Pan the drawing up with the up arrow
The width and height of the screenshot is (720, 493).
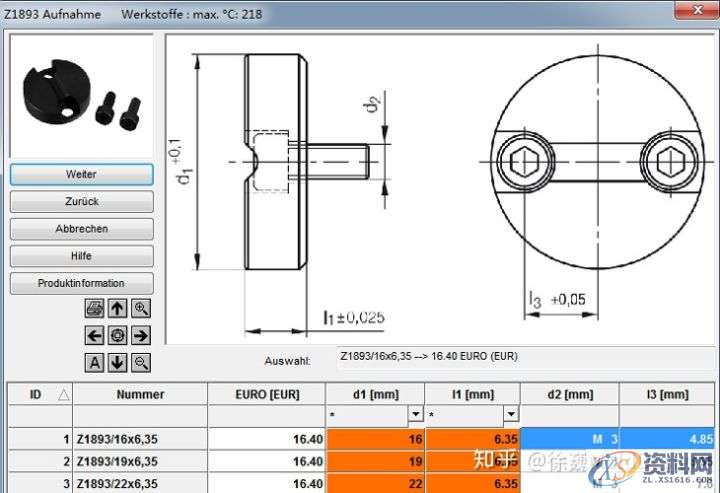(117, 309)
